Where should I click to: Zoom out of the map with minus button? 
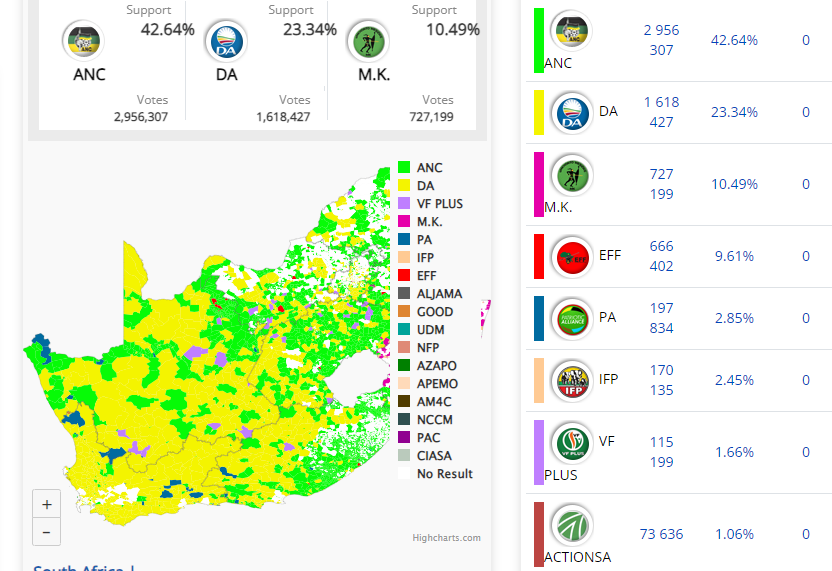pos(47,532)
